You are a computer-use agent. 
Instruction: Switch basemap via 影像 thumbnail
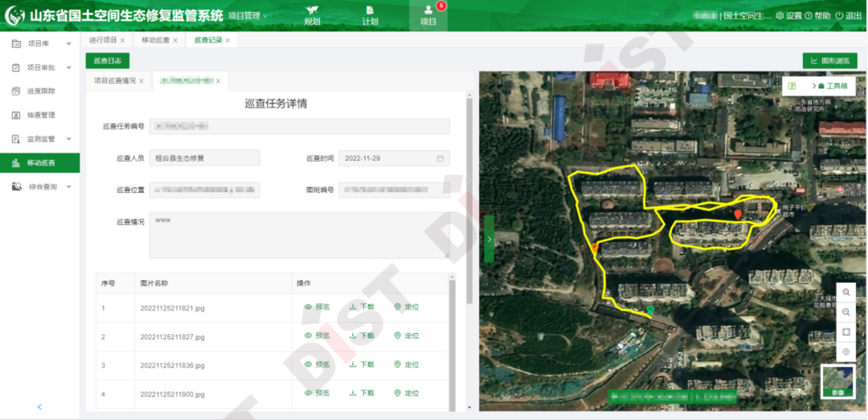[x=837, y=381]
